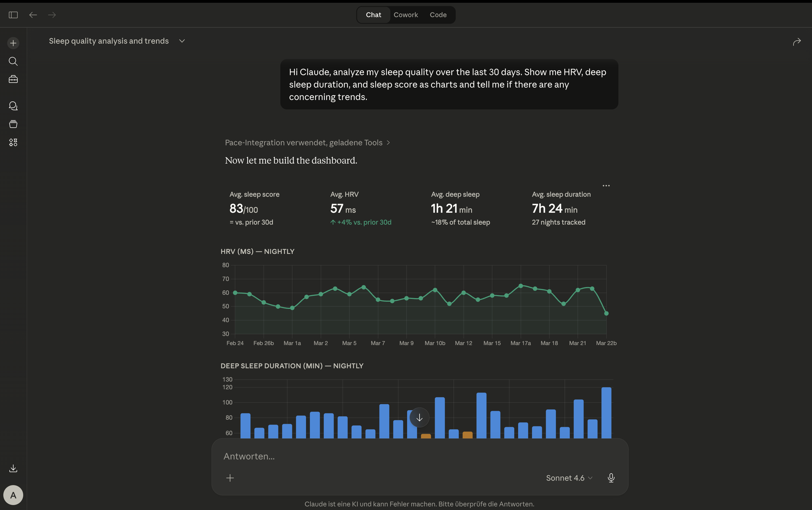Go back with the left arrow
The image size is (812, 510).
click(33, 15)
